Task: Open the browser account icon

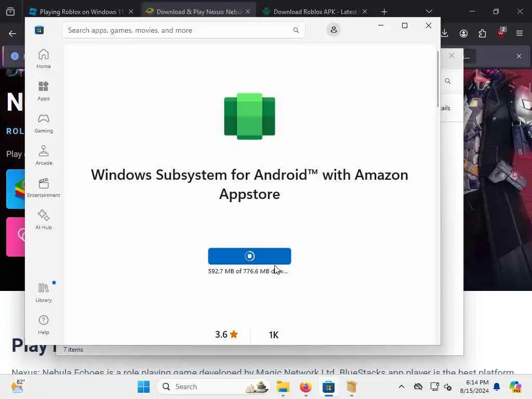Action: pyautogui.click(x=463, y=33)
